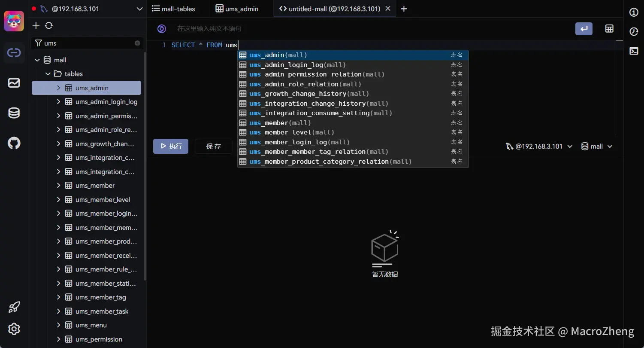Choose ums_integration_change_history(mall) suggestion
The width and height of the screenshot is (644, 348).
tap(353, 104)
